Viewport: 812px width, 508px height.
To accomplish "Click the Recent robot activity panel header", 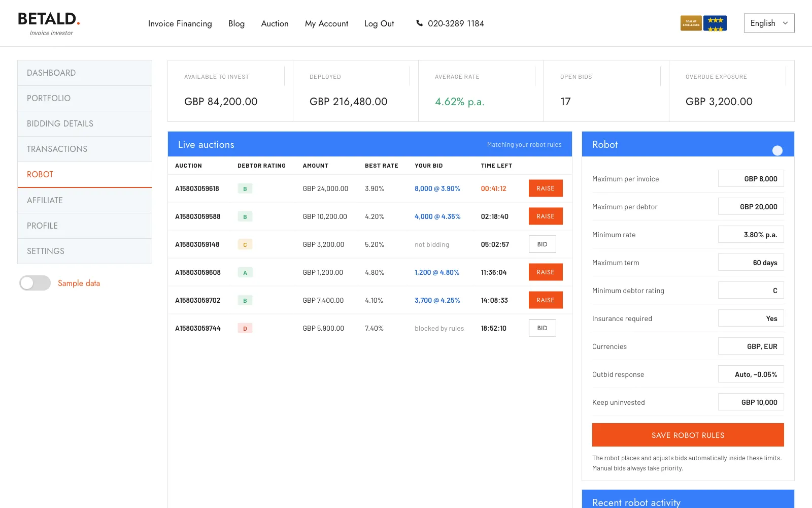I will coord(688,499).
